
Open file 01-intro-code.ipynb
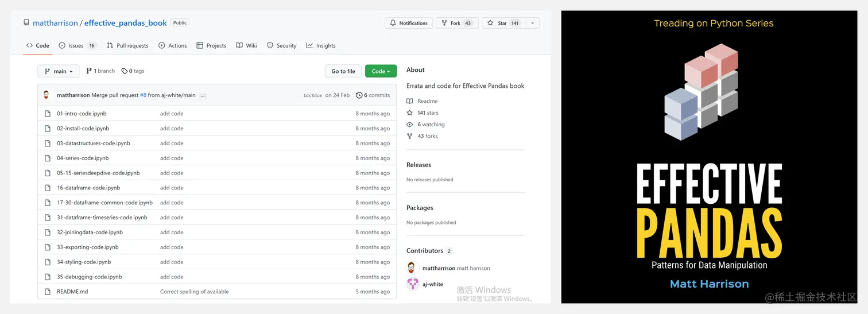point(82,114)
